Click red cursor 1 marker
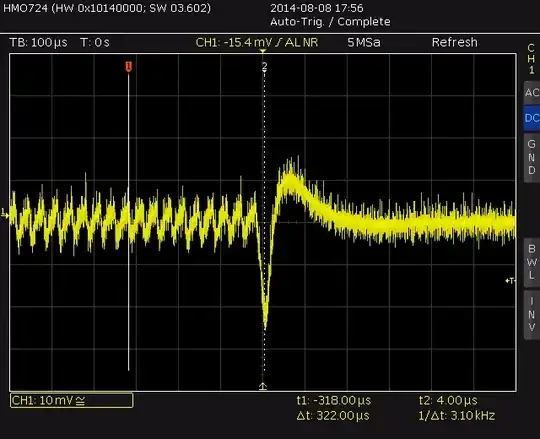This screenshot has width=540, height=439. tap(128, 66)
